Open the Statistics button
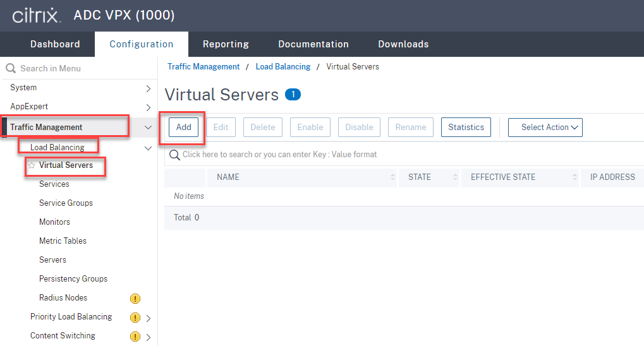Image resolution: width=644 pixels, height=346 pixels. [x=466, y=128]
